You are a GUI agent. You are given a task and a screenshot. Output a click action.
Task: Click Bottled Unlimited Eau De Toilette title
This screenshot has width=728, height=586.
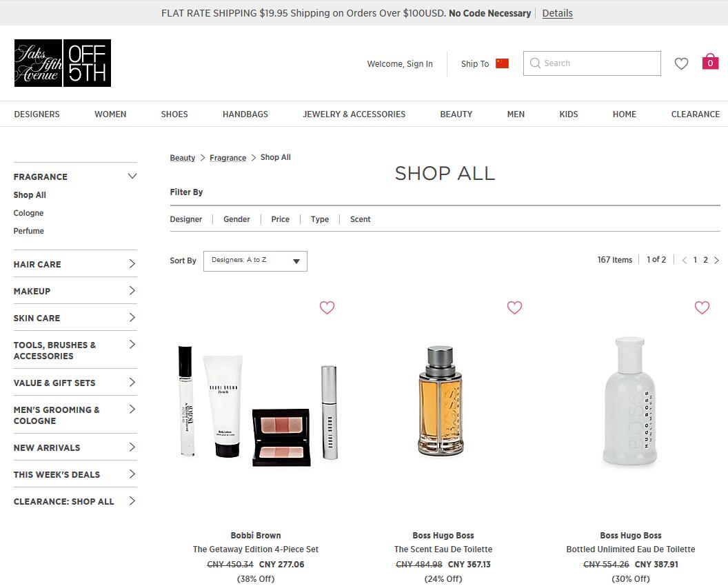pyautogui.click(x=631, y=549)
